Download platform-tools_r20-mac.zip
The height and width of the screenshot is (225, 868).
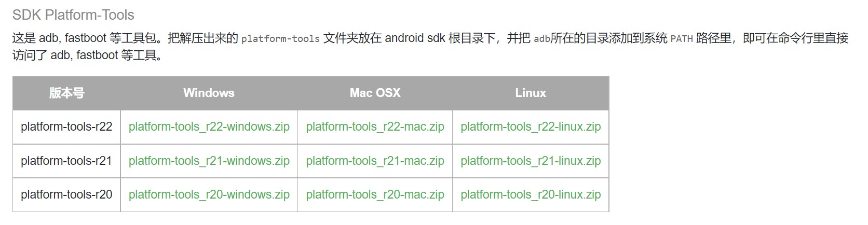(x=375, y=195)
